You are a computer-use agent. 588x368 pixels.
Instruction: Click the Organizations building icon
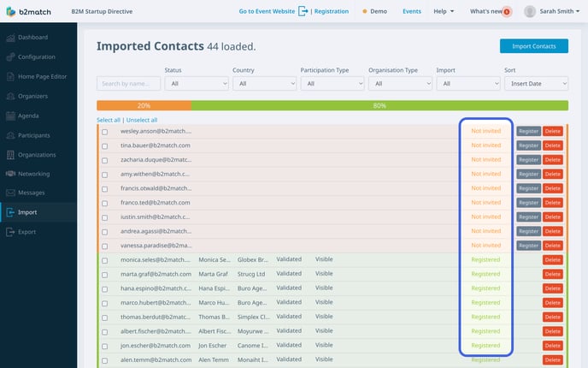coord(10,155)
